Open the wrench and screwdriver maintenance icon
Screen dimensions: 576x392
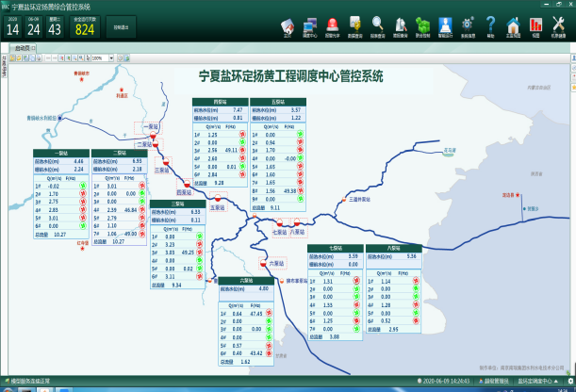558,26
